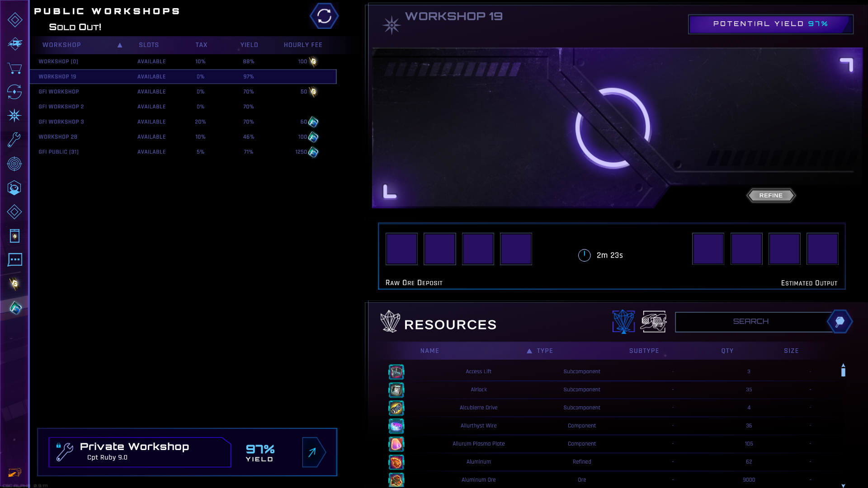Click the refresh workshops hexagon icon

pyautogui.click(x=324, y=16)
